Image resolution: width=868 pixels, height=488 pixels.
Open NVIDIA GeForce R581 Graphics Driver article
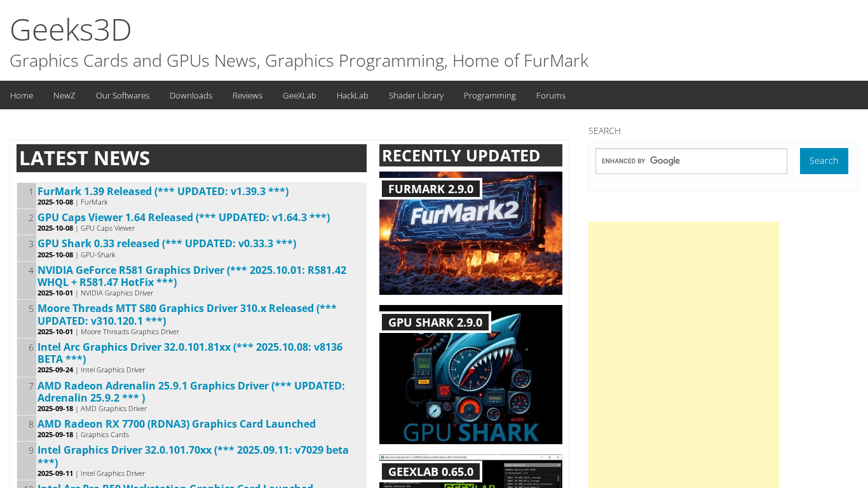point(192,276)
